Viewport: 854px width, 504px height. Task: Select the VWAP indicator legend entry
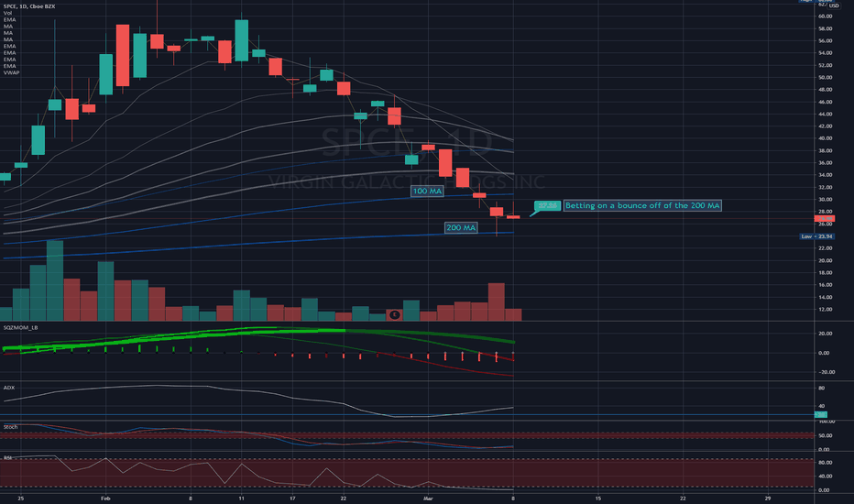[x=11, y=72]
